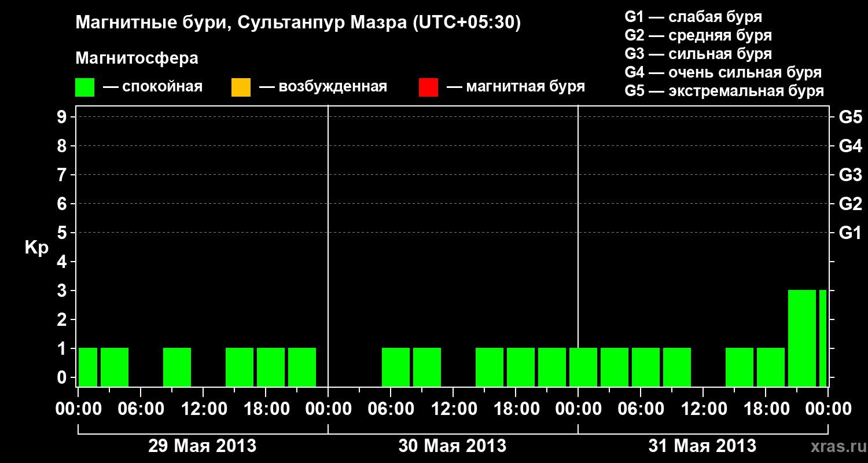Click the date label '29 Мая 2013'
The width and height of the screenshot is (868, 463).
[x=203, y=446]
